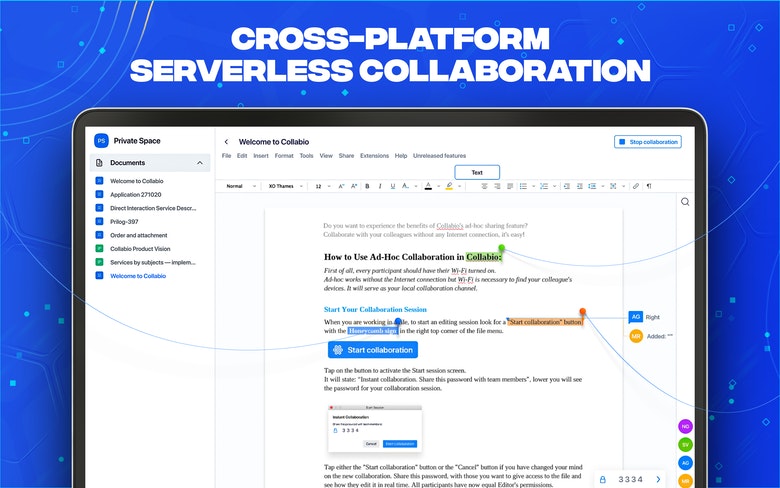Click the Start Session dialog thumbnail image
Image resolution: width=780 pixels, height=488 pixels.
[x=375, y=428]
